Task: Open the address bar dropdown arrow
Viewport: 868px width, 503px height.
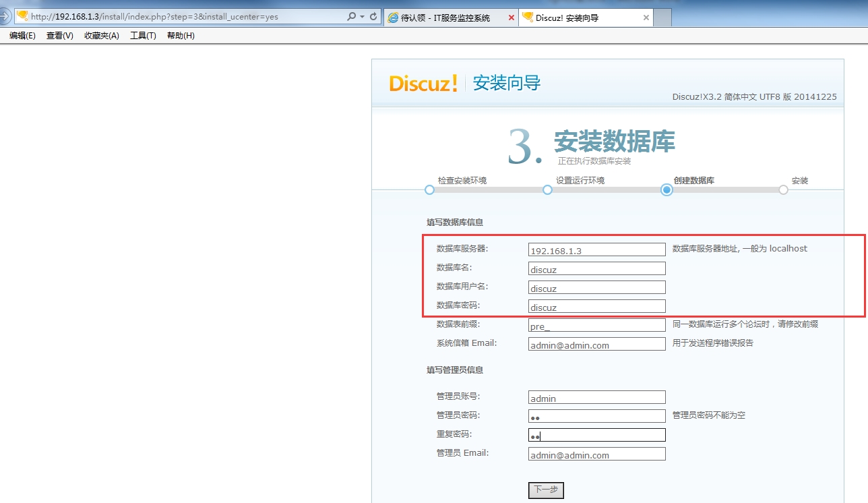Action: point(363,17)
